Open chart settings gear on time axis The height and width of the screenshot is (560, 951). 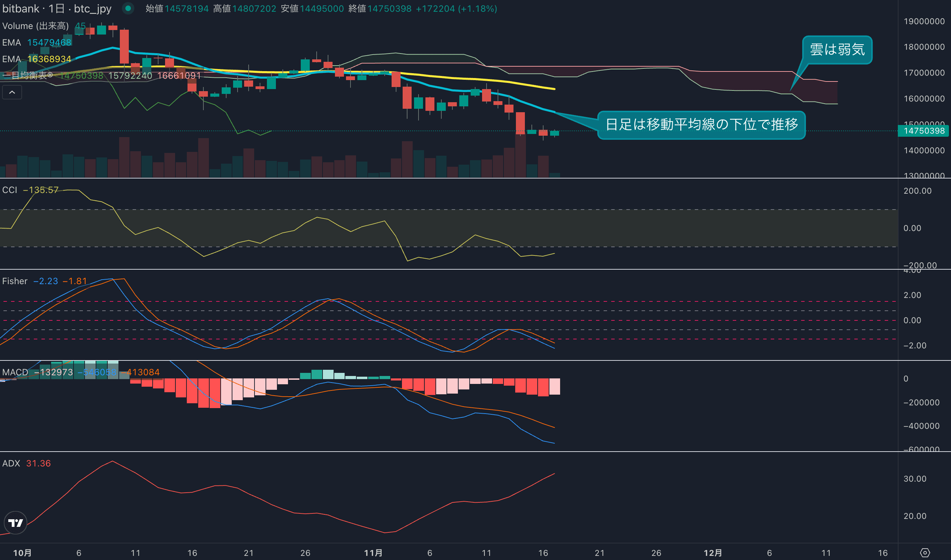(925, 553)
